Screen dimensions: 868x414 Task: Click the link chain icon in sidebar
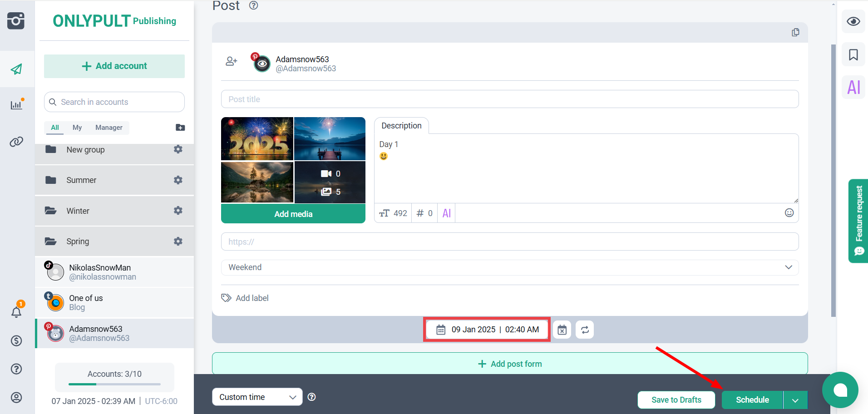point(16,142)
